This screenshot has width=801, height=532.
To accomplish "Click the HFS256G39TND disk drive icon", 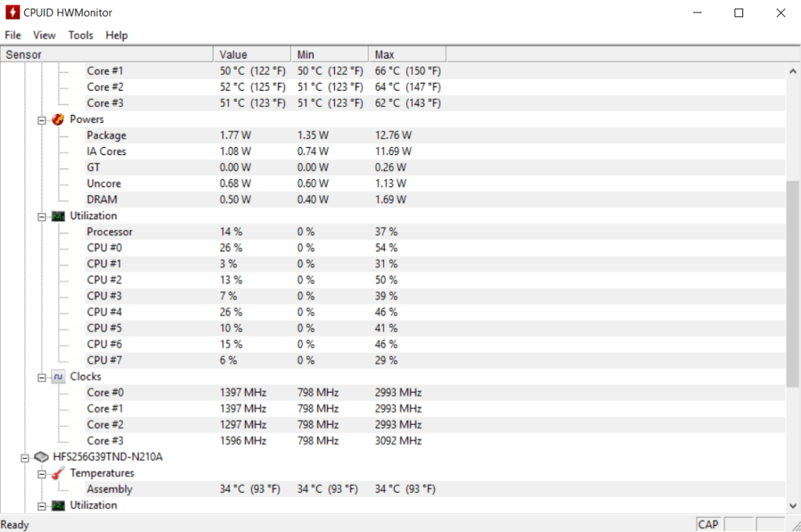I will click(41, 456).
